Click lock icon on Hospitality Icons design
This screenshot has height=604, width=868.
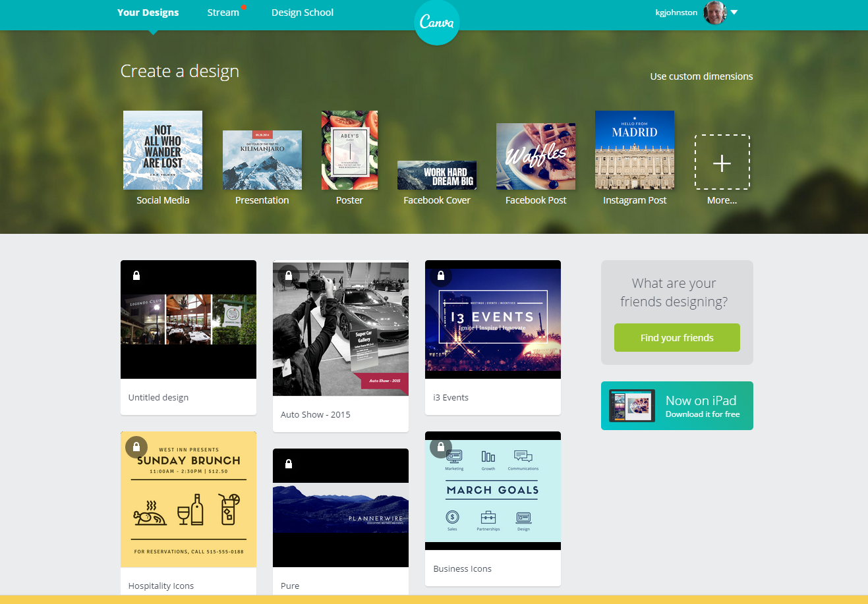pyautogui.click(x=136, y=447)
